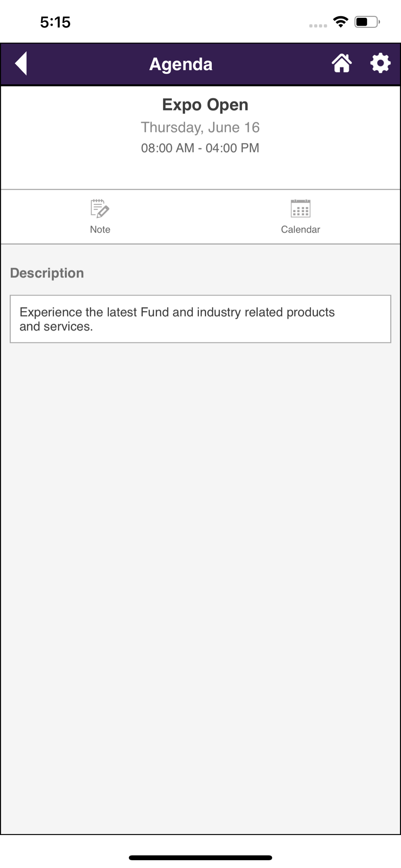Tap the Note pencil icon
This screenshot has width=401, height=868.
coord(100,209)
